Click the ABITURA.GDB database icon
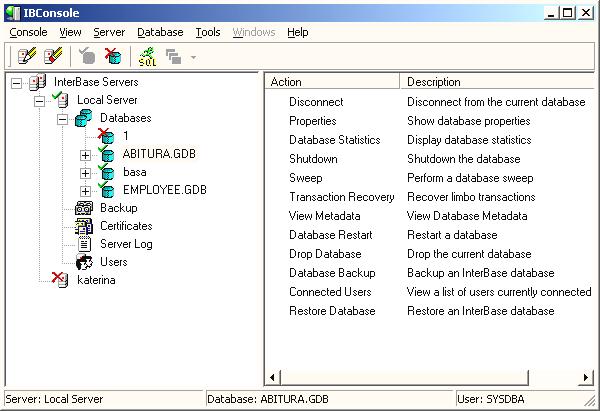The image size is (600, 411). [106, 154]
